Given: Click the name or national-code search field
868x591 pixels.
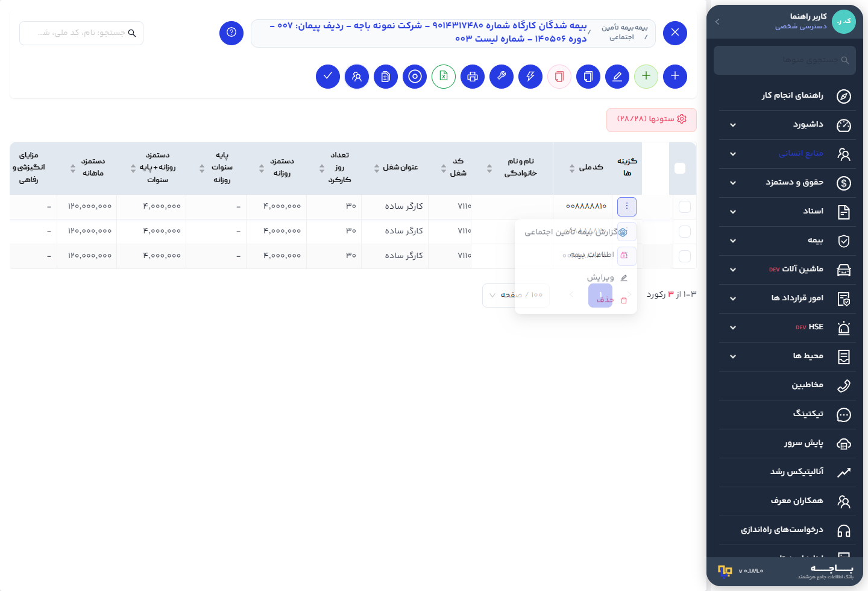Looking at the screenshot, I should (81, 33).
